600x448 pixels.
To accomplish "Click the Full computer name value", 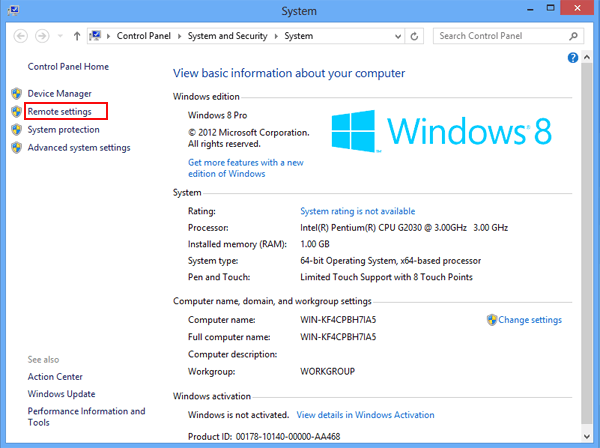I will click(x=338, y=337).
